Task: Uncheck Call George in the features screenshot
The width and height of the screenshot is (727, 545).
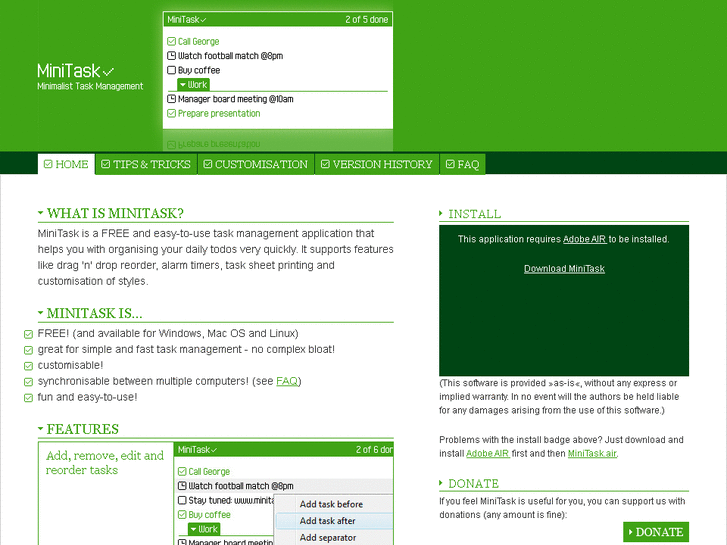Action: (182, 472)
